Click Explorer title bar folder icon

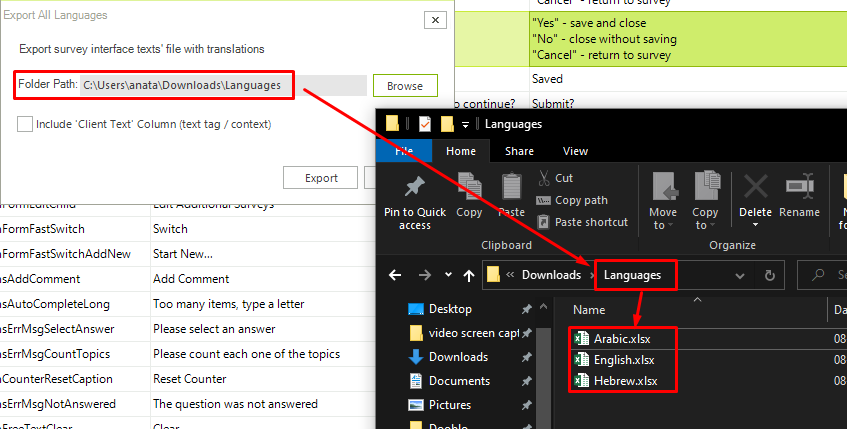tap(393, 124)
